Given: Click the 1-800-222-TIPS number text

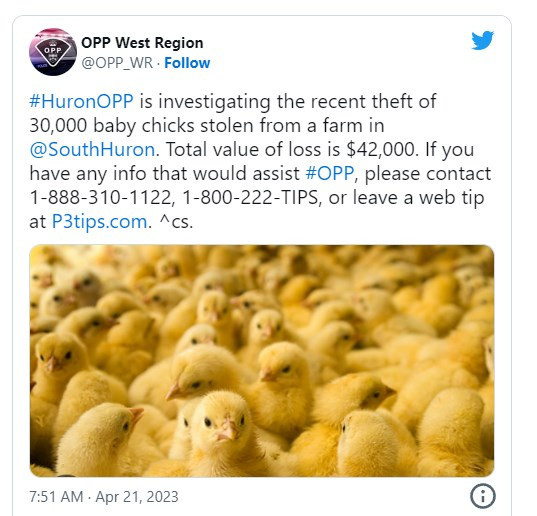Looking at the screenshot, I should coord(251,198).
